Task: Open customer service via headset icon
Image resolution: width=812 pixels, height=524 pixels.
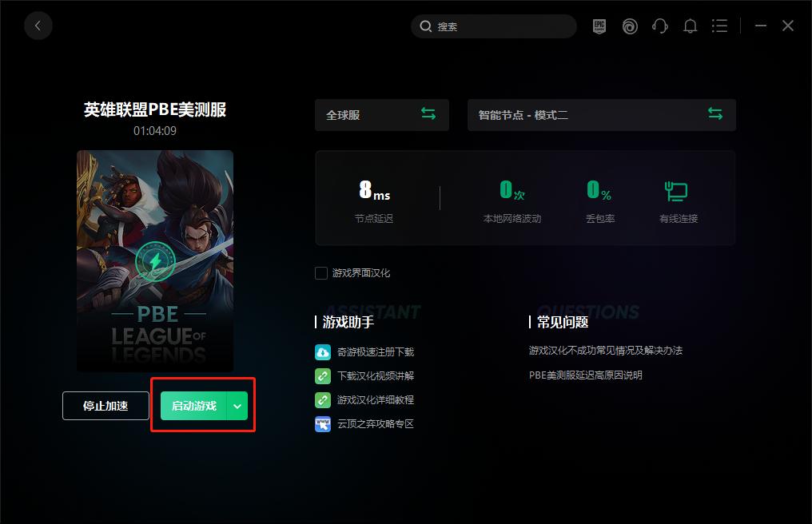Action: tap(660, 26)
